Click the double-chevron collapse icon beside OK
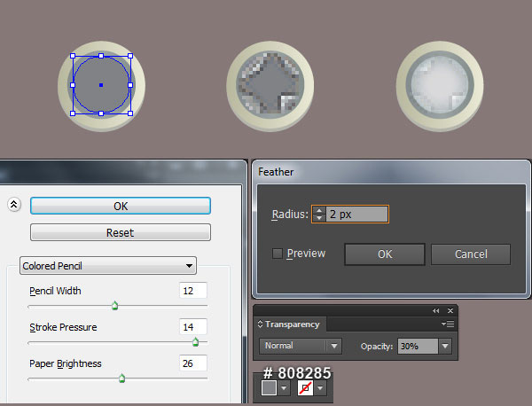Image resolution: width=532 pixels, height=406 pixels. pyautogui.click(x=14, y=205)
